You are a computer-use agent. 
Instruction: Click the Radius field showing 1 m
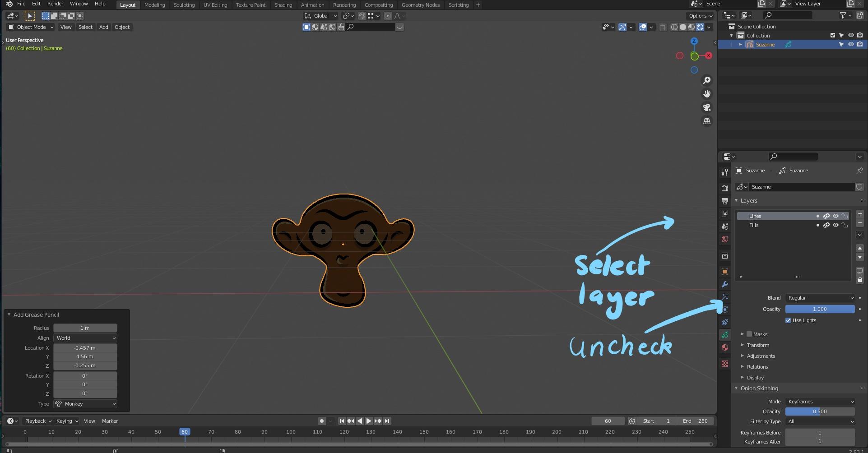tap(85, 328)
